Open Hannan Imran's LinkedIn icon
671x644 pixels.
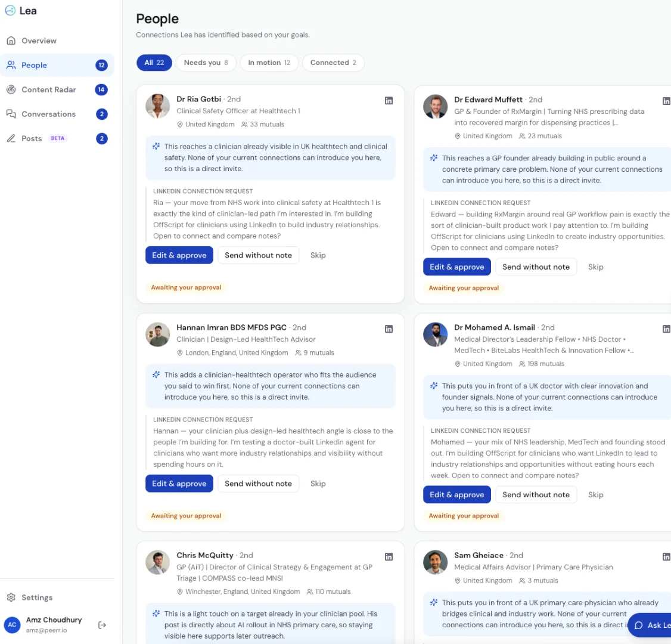pos(389,329)
